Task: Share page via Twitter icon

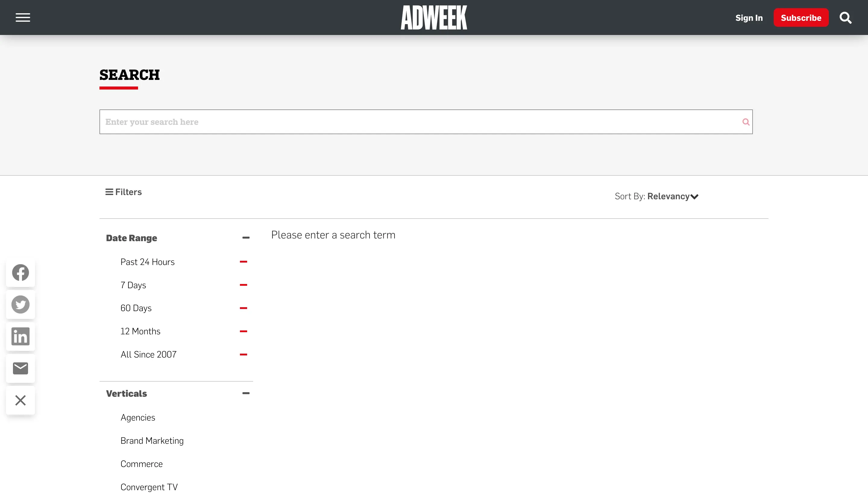Action: point(20,304)
